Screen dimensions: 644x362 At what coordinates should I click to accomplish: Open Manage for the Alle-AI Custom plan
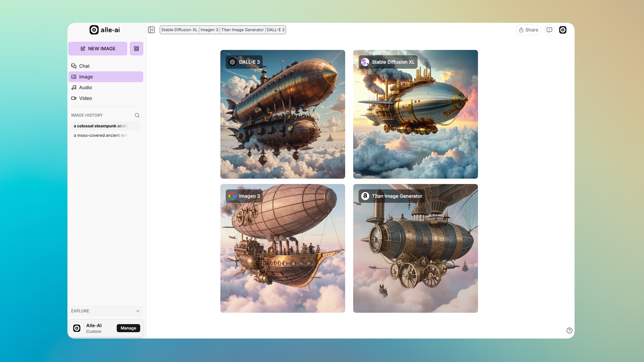pos(128,328)
